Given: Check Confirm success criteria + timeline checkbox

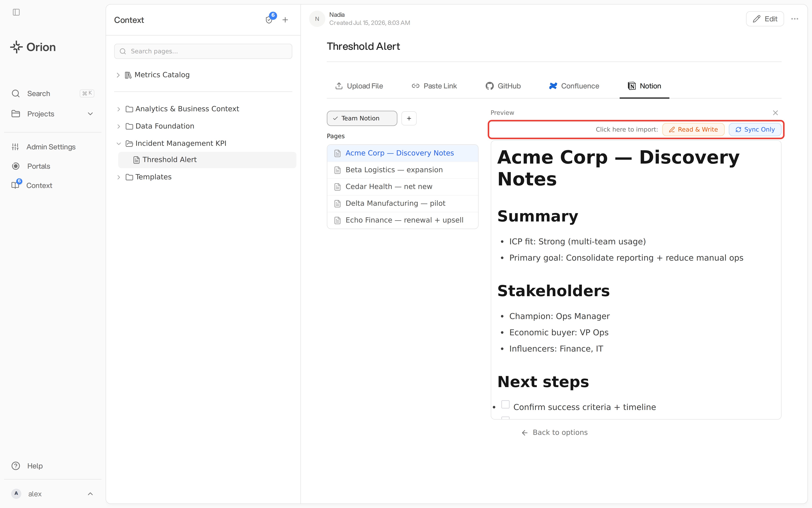Looking at the screenshot, I should [505, 405].
